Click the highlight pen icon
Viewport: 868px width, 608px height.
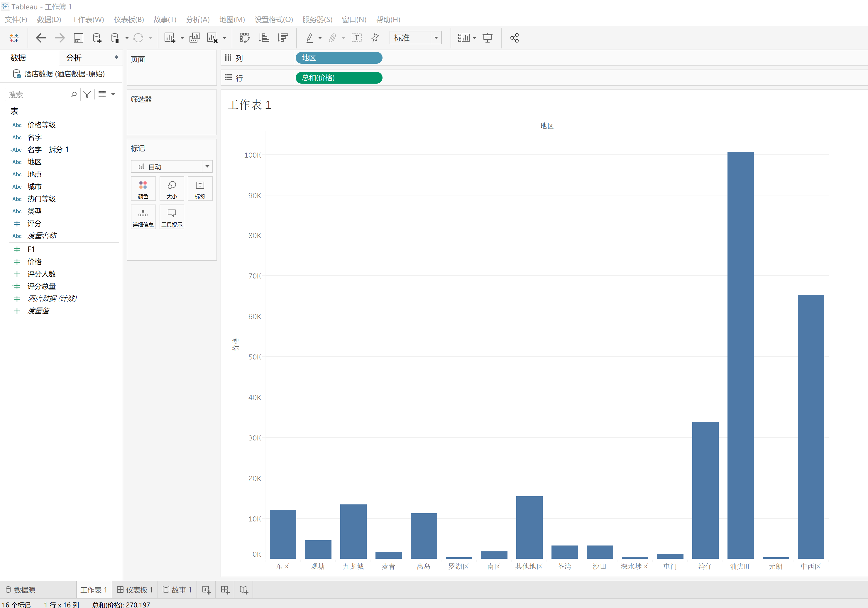pyautogui.click(x=309, y=38)
